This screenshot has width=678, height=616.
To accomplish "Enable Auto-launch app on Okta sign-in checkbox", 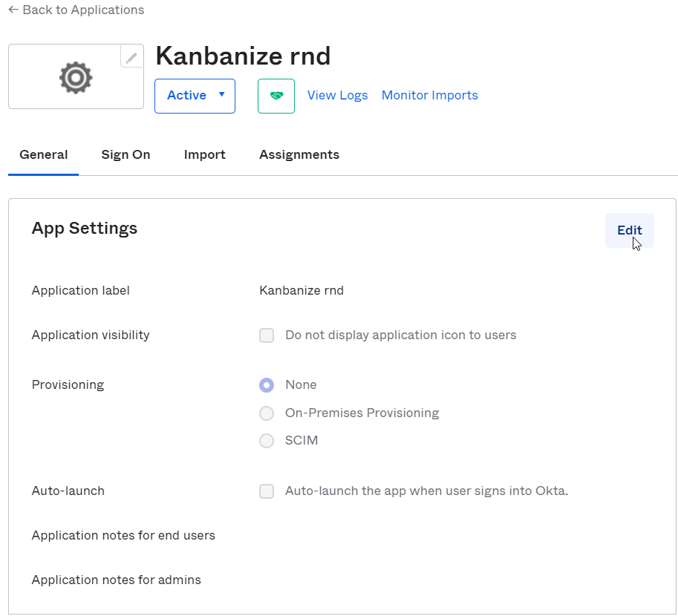I will pyautogui.click(x=267, y=491).
